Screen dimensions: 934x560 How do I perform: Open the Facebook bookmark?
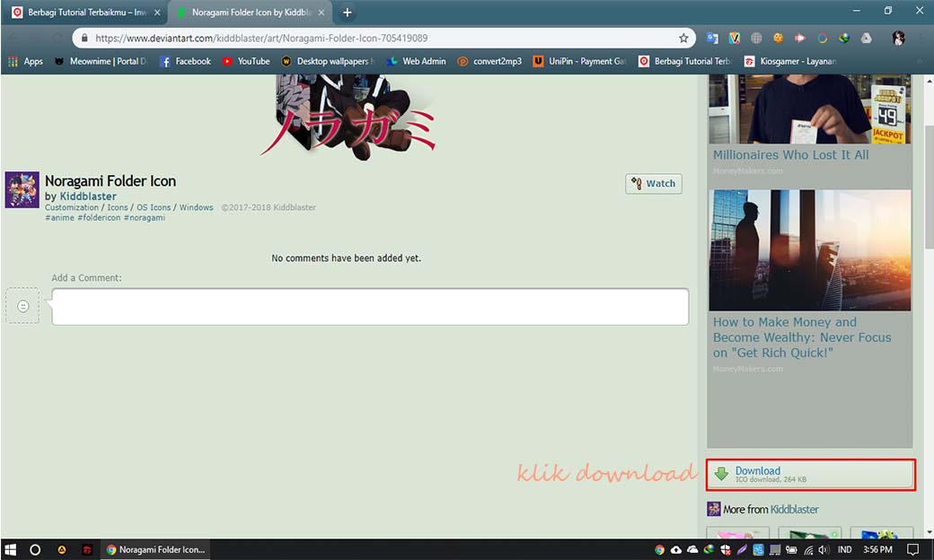(x=186, y=61)
